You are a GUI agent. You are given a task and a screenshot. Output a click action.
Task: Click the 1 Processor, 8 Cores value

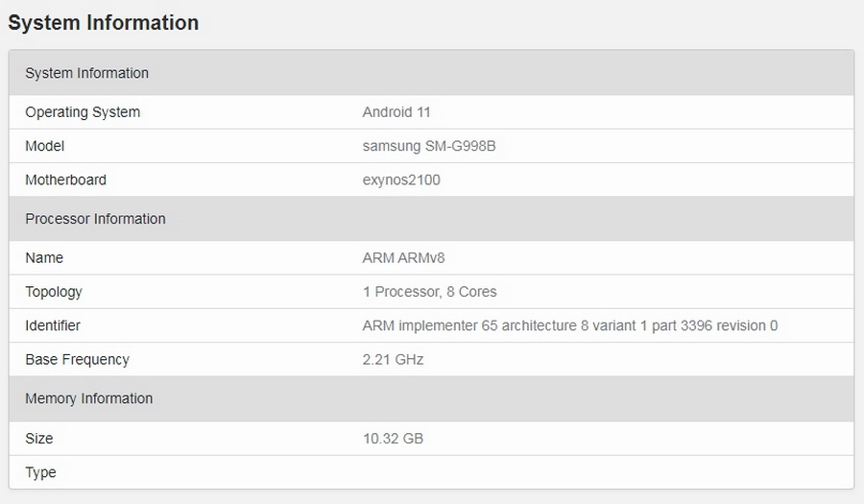coord(429,292)
